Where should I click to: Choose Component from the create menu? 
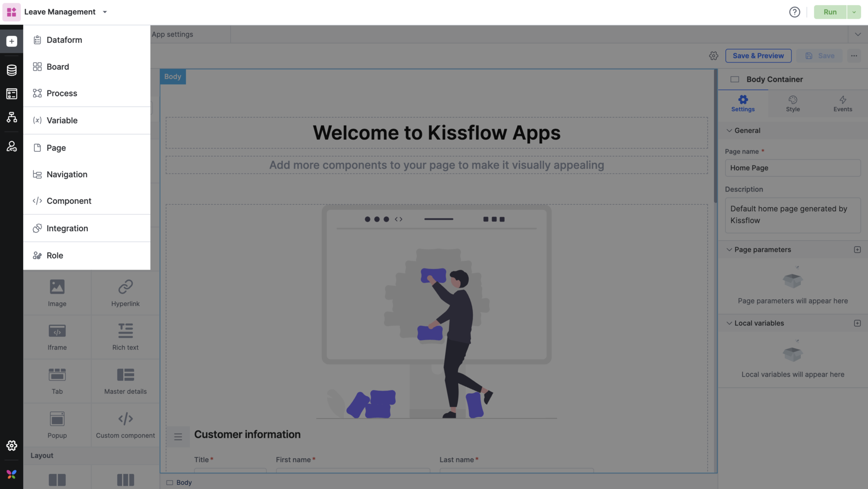[x=87, y=201]
